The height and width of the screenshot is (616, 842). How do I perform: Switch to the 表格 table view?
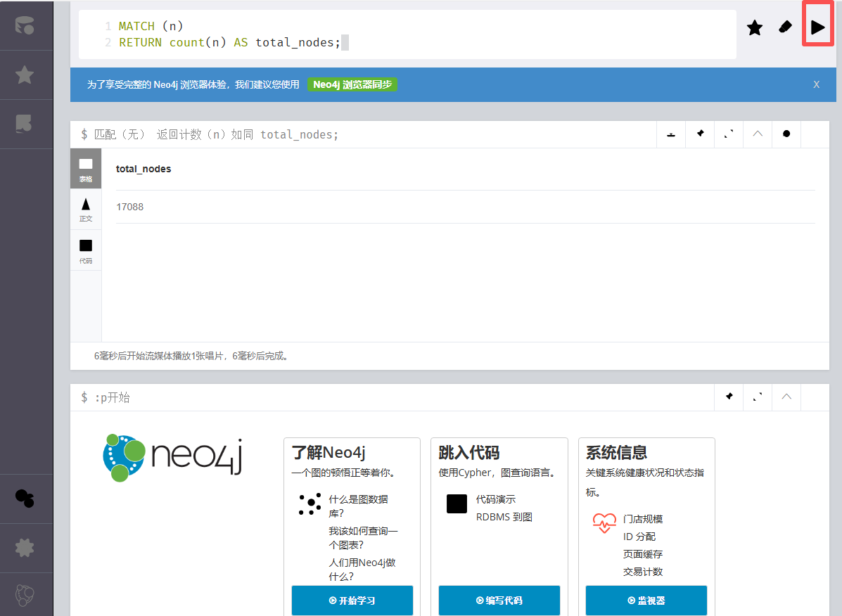(86, 169)
